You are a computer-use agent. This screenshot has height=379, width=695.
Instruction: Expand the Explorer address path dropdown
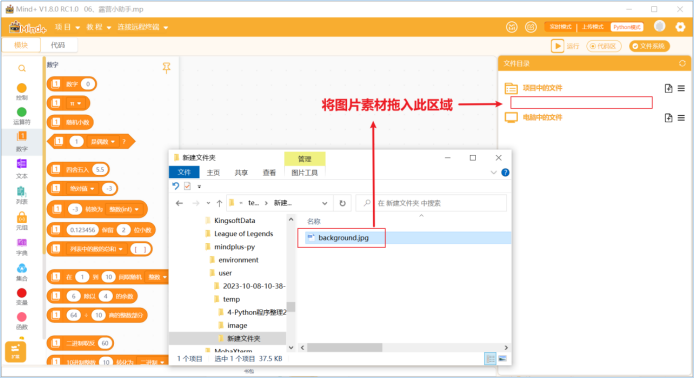[x=324, y=203]
